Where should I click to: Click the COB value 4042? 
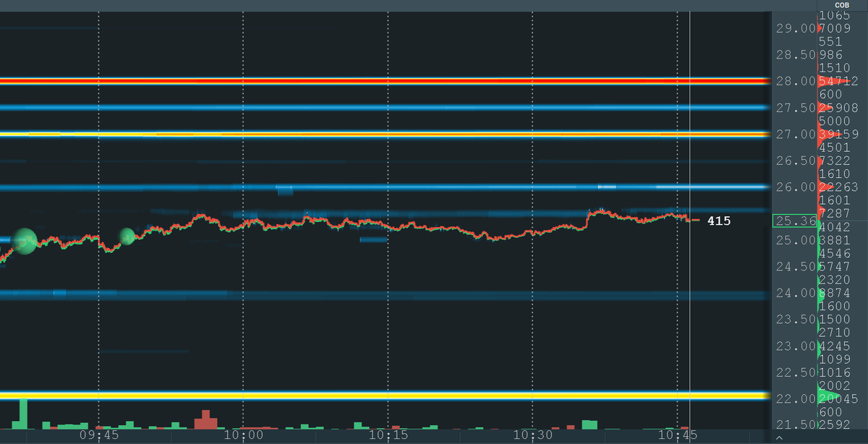[835, 227]
